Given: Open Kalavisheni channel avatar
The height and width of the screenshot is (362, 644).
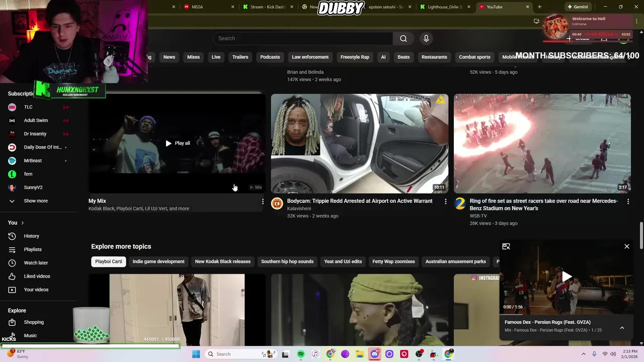Looking at the screenshot, I should coord(277,203).
